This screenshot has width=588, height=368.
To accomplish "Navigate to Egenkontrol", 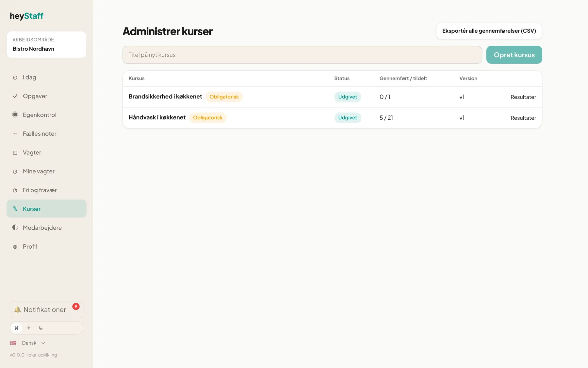I will tap(46, 115).
